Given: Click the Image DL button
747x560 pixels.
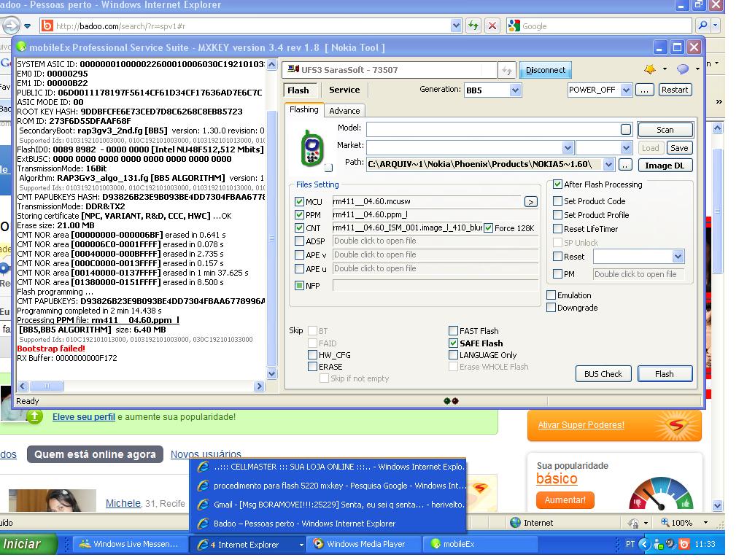Looking at the screenshot, I should (x=665, y=166).
